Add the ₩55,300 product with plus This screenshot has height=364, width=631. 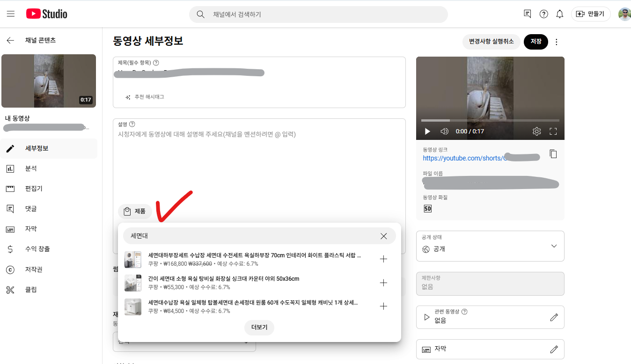383,283
